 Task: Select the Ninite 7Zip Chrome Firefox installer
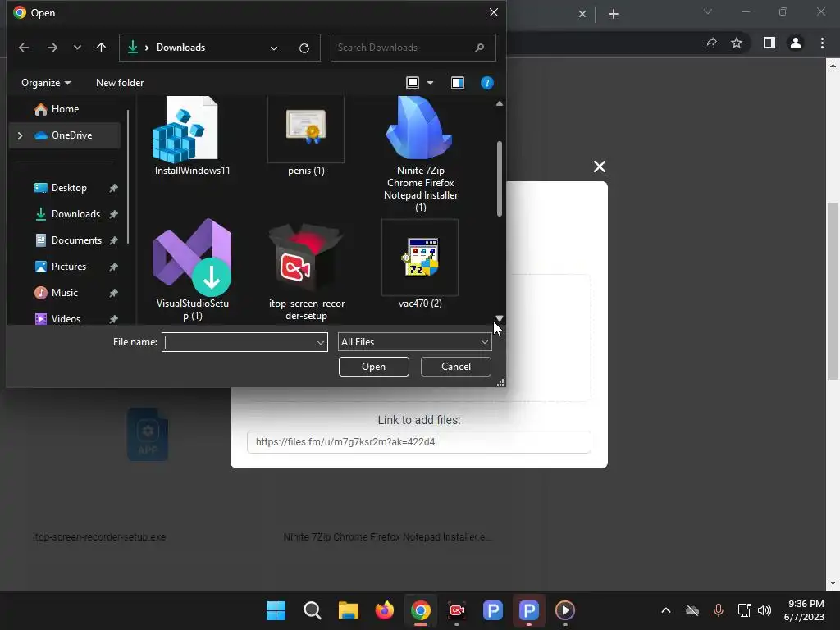421,154
